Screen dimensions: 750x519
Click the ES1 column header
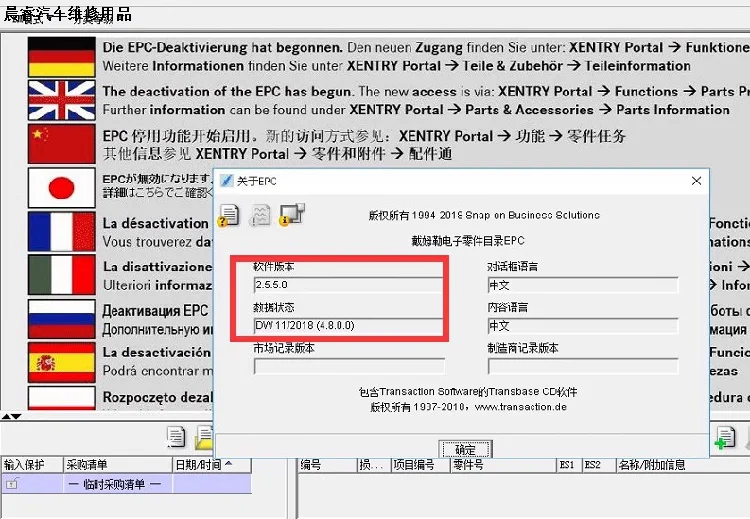tap(570, 464)
